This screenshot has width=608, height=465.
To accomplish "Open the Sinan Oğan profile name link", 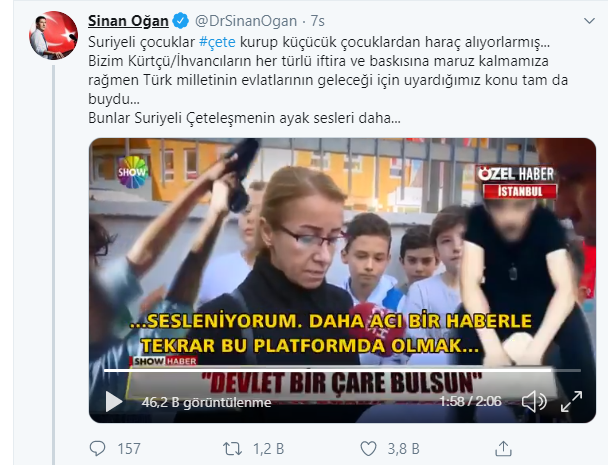I will pos(128,21).
